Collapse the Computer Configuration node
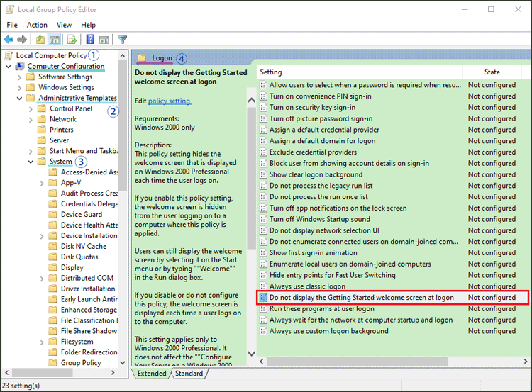Screen dimensions: 532x392 coord(9,67)
